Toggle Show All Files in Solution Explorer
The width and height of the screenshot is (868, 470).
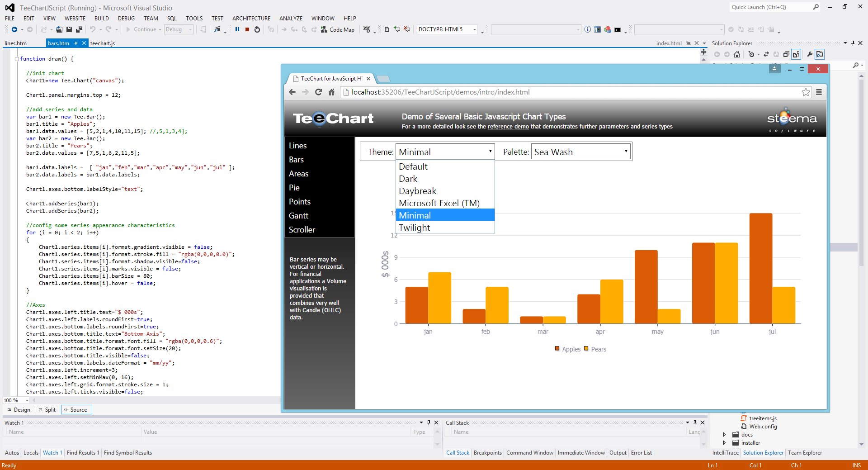(796, 54)
